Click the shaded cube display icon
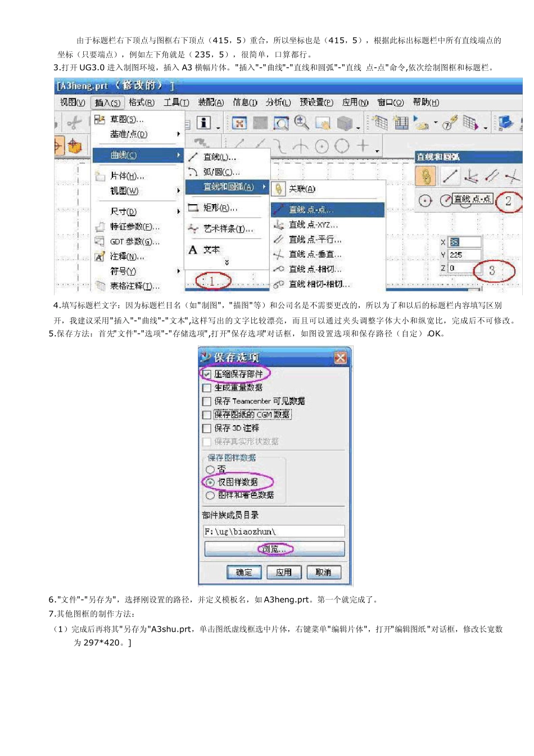 point(344,123)
